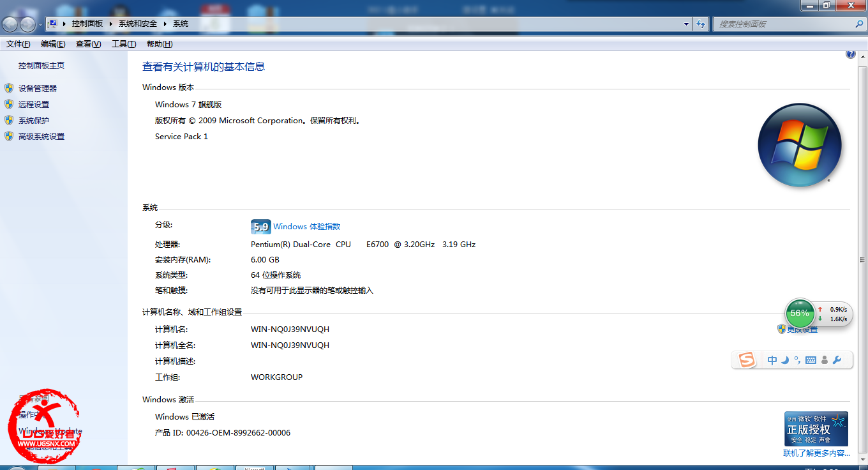Click the computer icon in address bar
This screenshot has height=470, width=868.
coord(53,24)
